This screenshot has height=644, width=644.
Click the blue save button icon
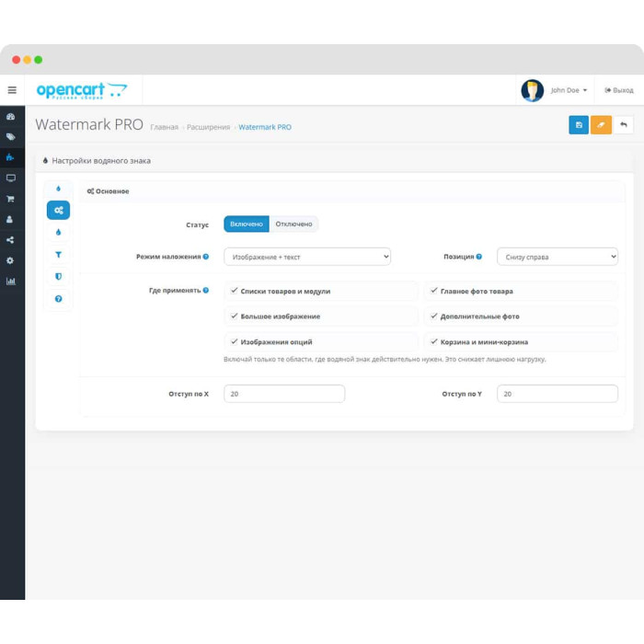coord(579,125)
